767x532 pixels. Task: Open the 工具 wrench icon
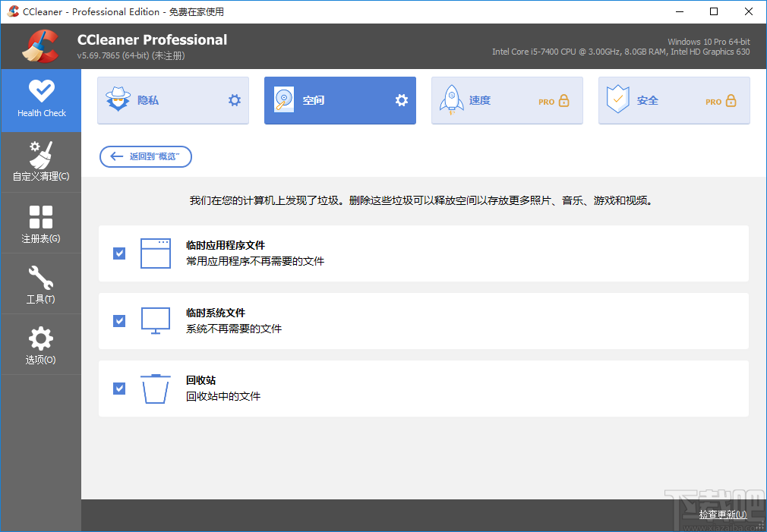pos(41,281)
